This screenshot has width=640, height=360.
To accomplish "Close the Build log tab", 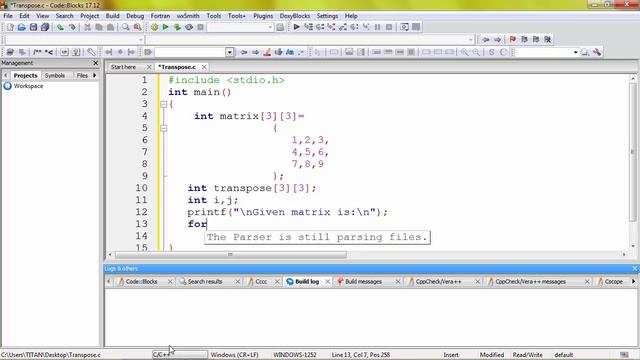I will click(327, 282).
